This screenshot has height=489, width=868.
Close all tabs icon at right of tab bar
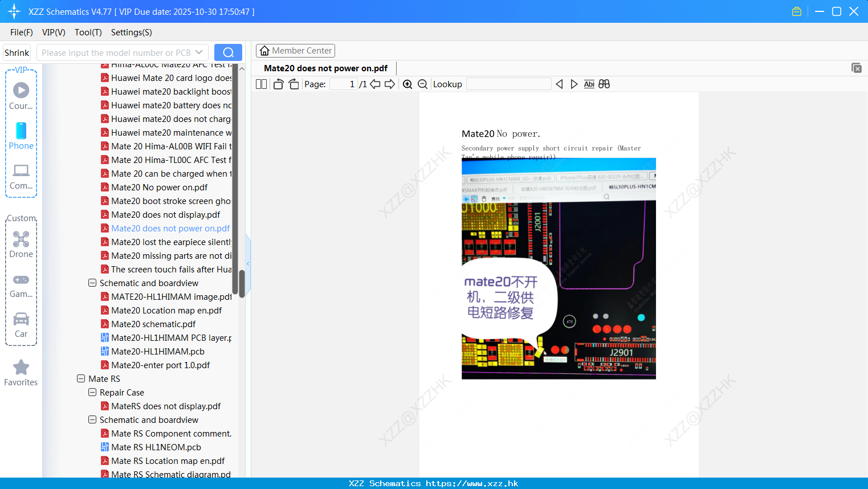pyautogui.click(x=857, y=68)
